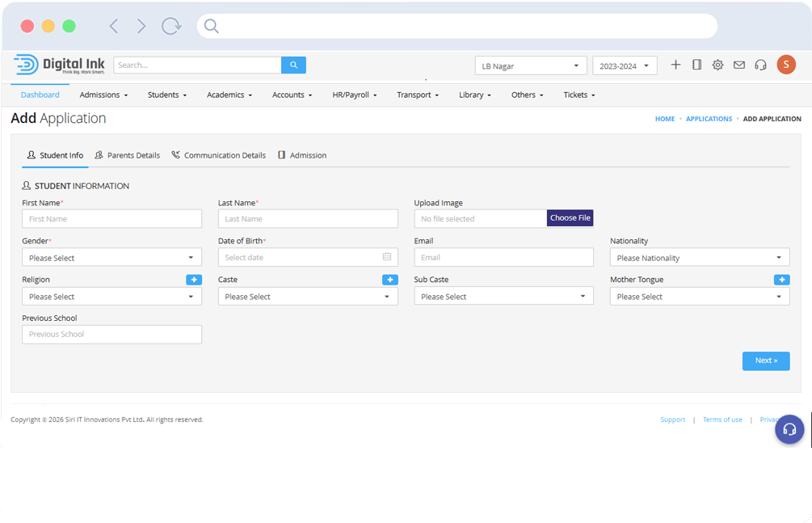Open the LB Nagar branch selector
The width and height of the screenshot is (812, 523).
click(530, 66)
